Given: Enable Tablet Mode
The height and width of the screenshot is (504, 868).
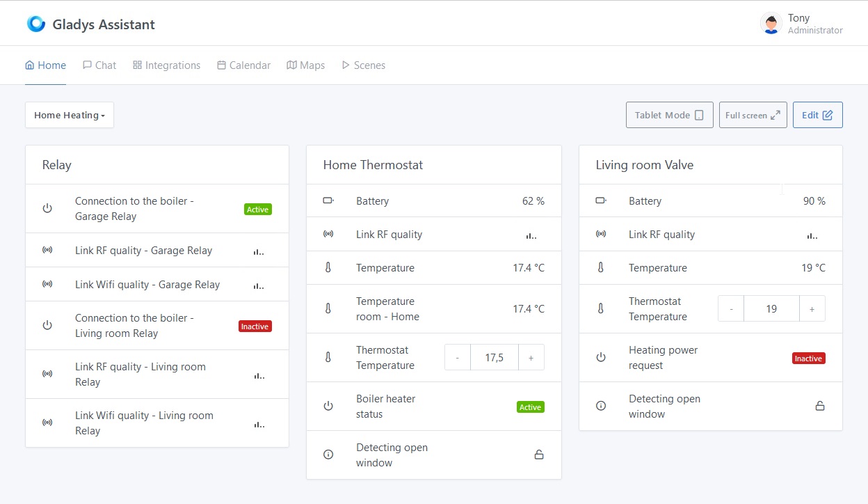Looking at the screenshot, I should tap(669, 115).
